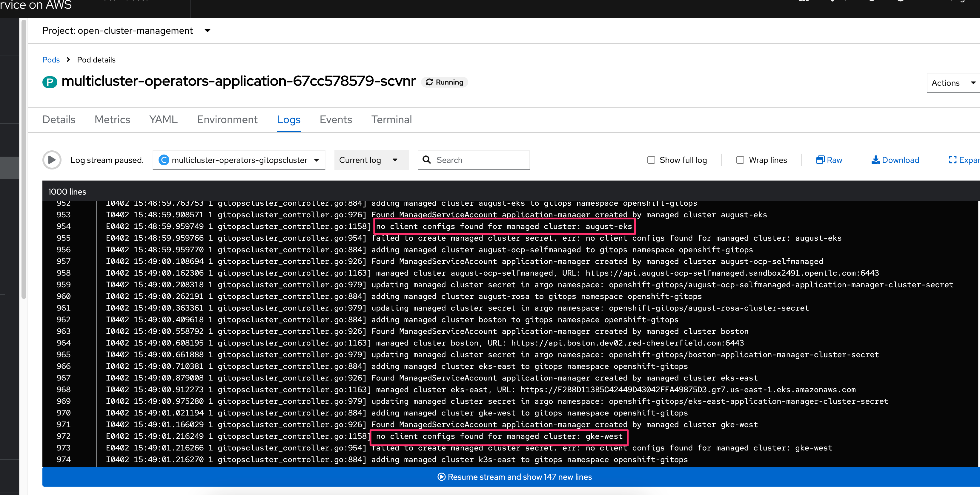The height and width of the screenshot is (495, 980).
Task: Click breadcrumb chevron after Pods
Action: click(x=68, y=60)
